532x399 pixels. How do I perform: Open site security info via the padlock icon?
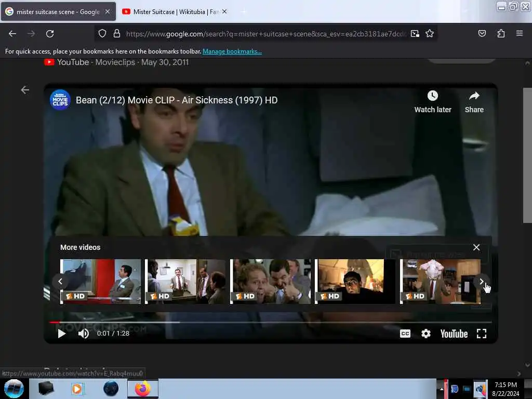coord(117,34)
